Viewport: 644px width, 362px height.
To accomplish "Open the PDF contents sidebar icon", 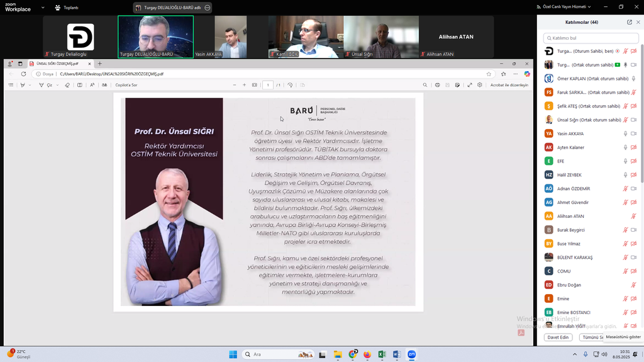I will pyautogui.click(x=11, y=85).
